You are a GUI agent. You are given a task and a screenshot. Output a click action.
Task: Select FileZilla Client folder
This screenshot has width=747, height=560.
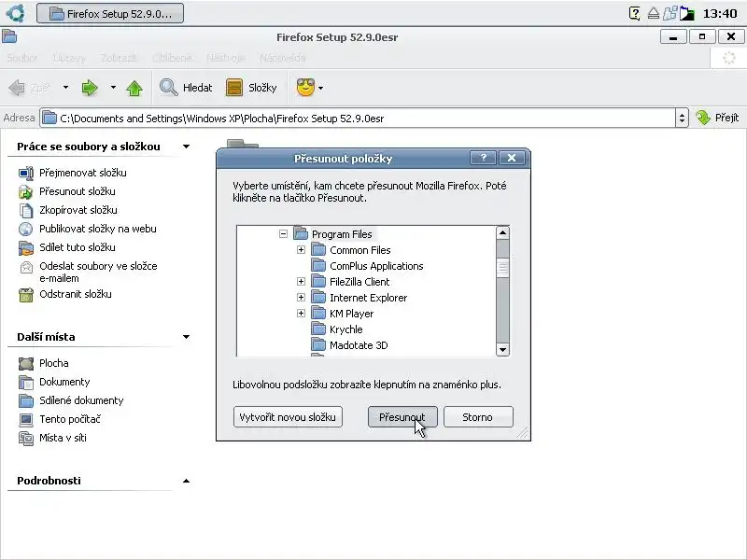click(x=359, y=282)
